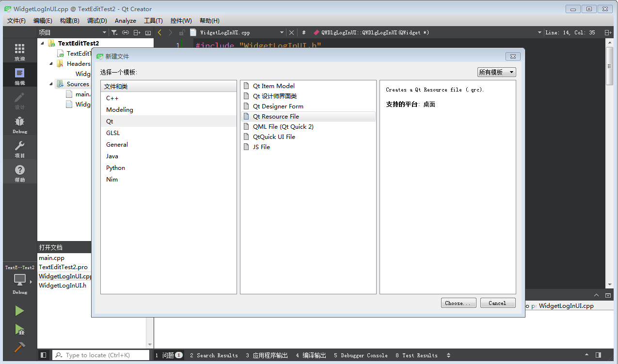Open the Search Results output pane

click(214, 355)
